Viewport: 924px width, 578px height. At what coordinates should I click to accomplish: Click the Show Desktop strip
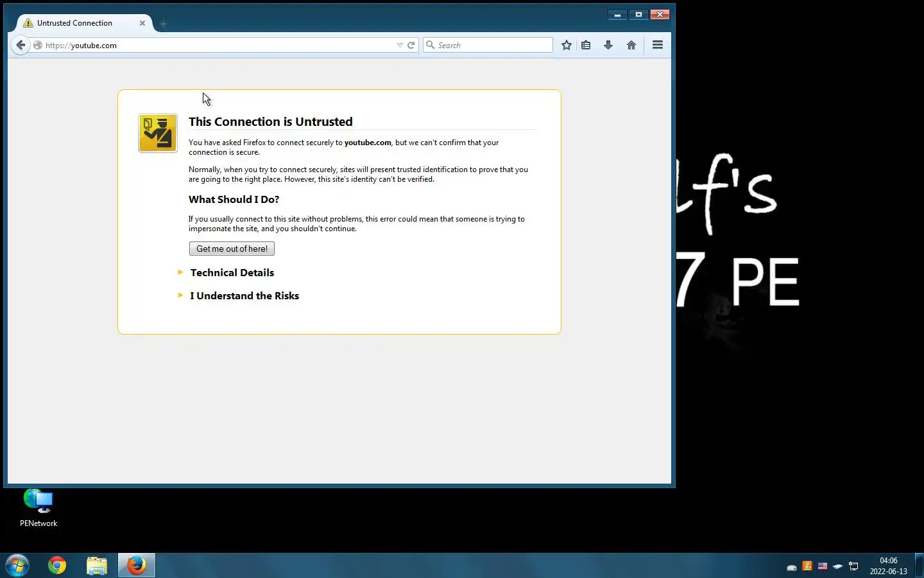click(919, 565)
